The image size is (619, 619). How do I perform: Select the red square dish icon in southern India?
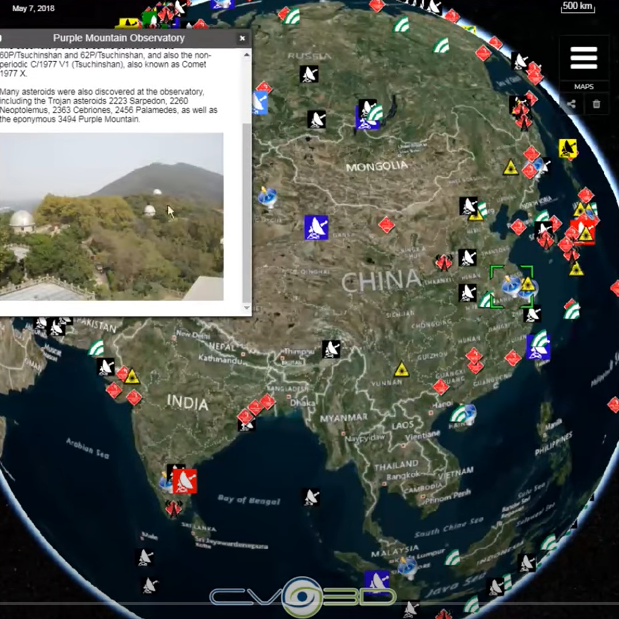tap(185, 481)
